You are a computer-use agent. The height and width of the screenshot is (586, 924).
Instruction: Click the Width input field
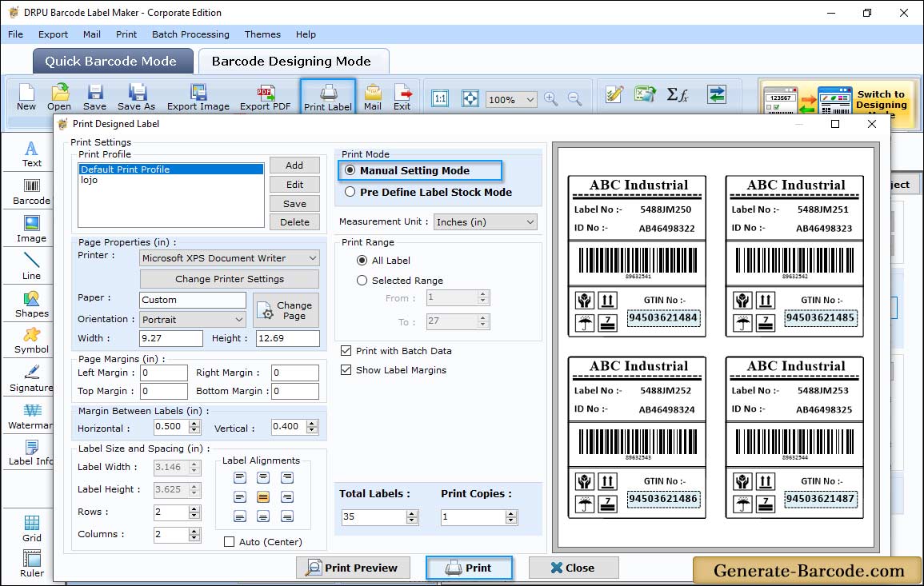pos(171,338)
